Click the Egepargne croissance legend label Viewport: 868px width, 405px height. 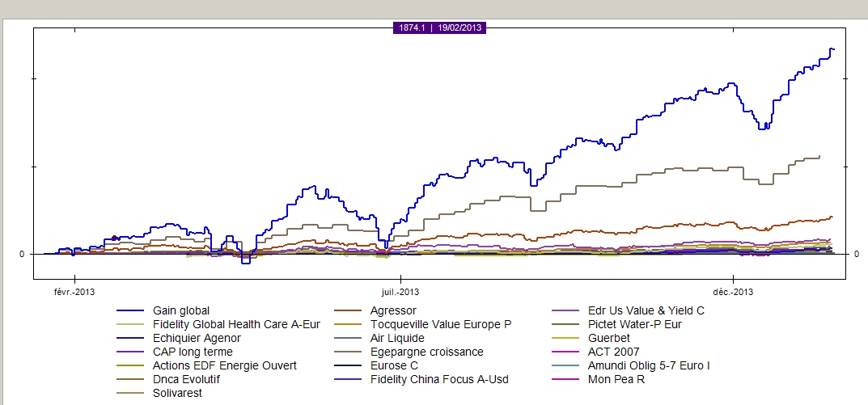coord(426,352)
